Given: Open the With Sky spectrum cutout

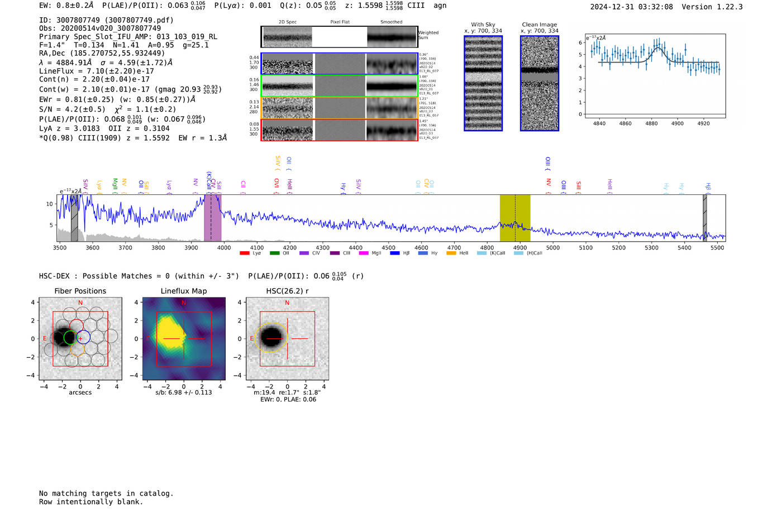Looking at the screenshot, I should click(483, 83).
